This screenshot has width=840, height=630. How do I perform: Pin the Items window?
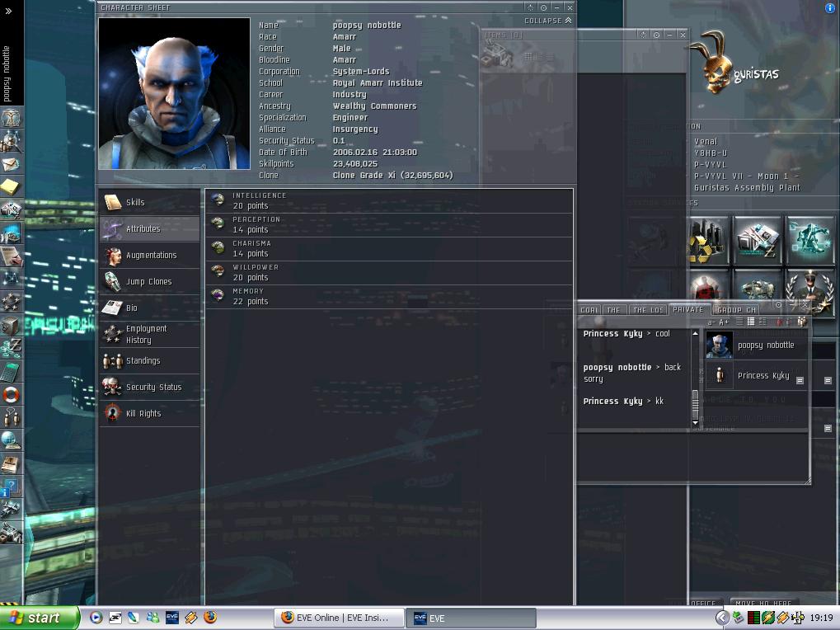tap(656, 35)
